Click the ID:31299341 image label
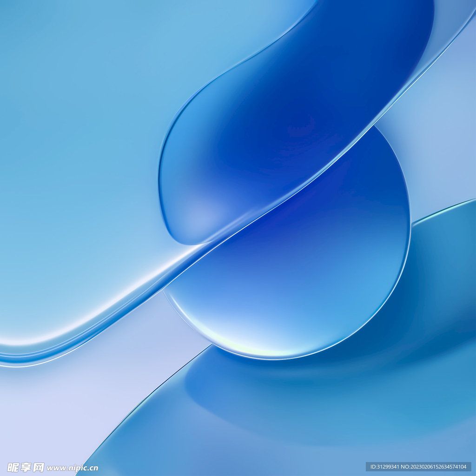Screen dimensions: 476x476 coord(384,467)
